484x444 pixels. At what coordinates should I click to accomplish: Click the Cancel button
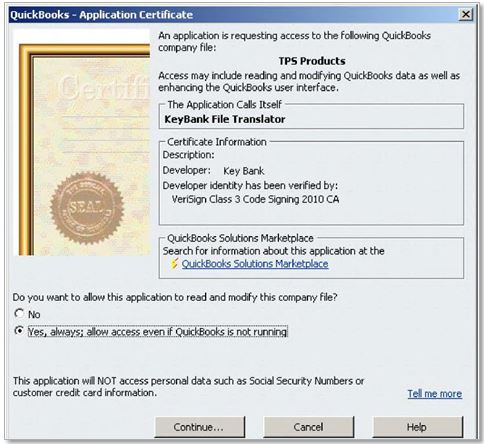pyautogui.click(x=308, y=427)
